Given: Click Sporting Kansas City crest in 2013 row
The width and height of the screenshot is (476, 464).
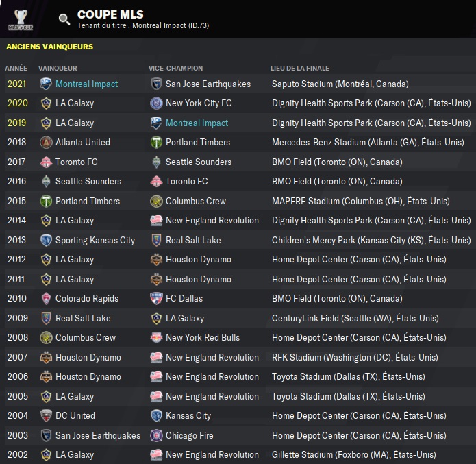Looking at the screenshot, I should [46, 240].
